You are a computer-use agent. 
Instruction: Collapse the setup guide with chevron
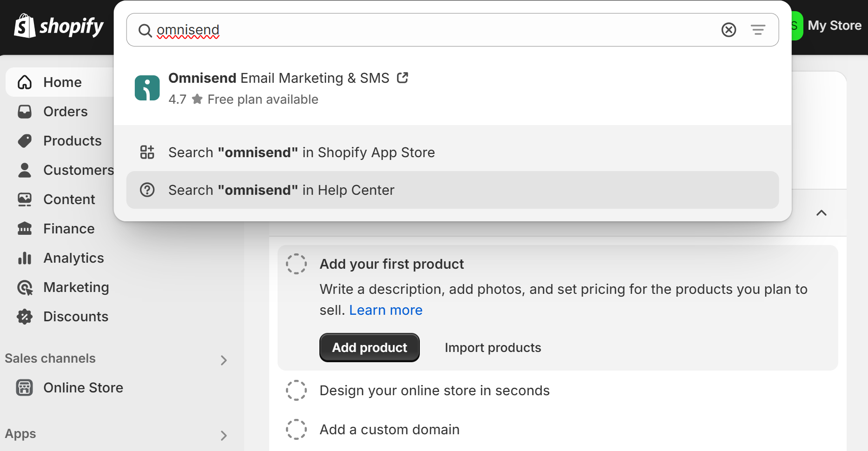[x=822, y=213]
